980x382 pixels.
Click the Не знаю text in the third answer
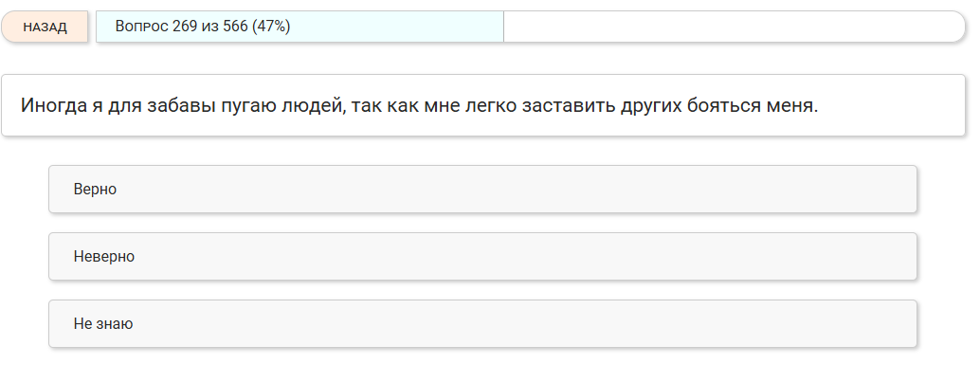tap(103, 324)
